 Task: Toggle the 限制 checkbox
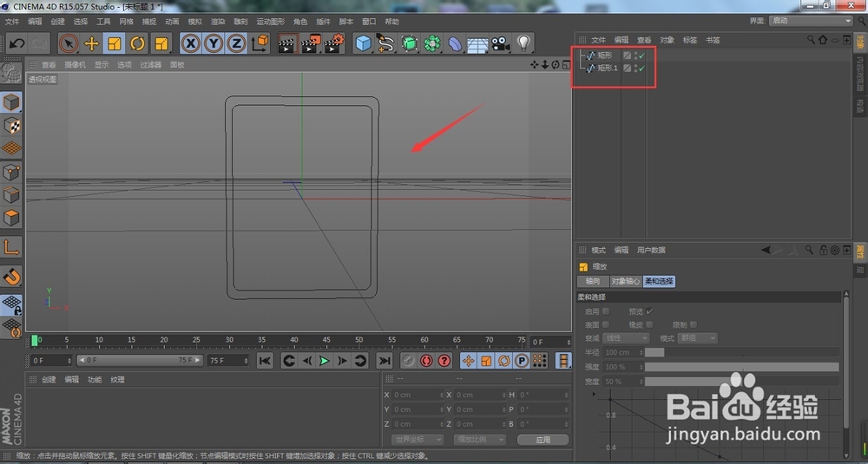pyautogui.click(x=693, y=324)
